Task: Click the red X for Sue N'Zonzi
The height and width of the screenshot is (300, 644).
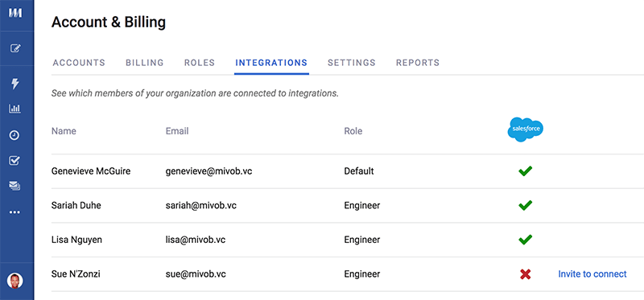Action: [526, 274]
